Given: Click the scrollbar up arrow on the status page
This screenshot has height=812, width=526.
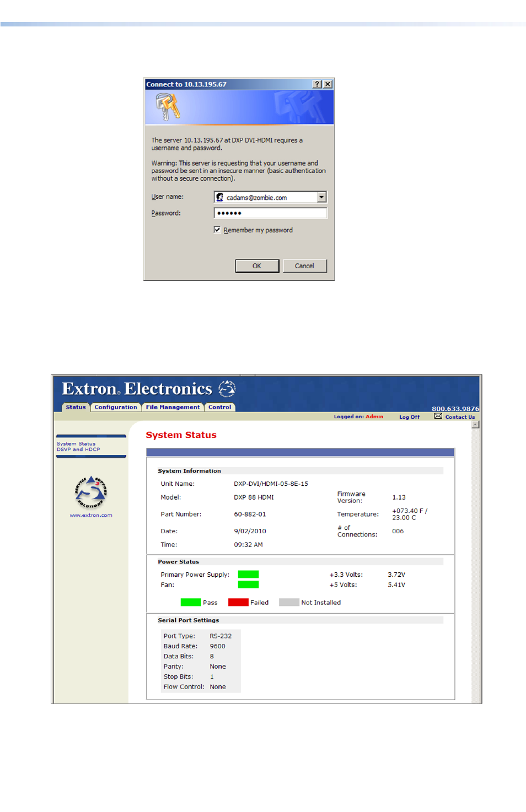Looking at the screenshot, I should click(x=475, y=425).
